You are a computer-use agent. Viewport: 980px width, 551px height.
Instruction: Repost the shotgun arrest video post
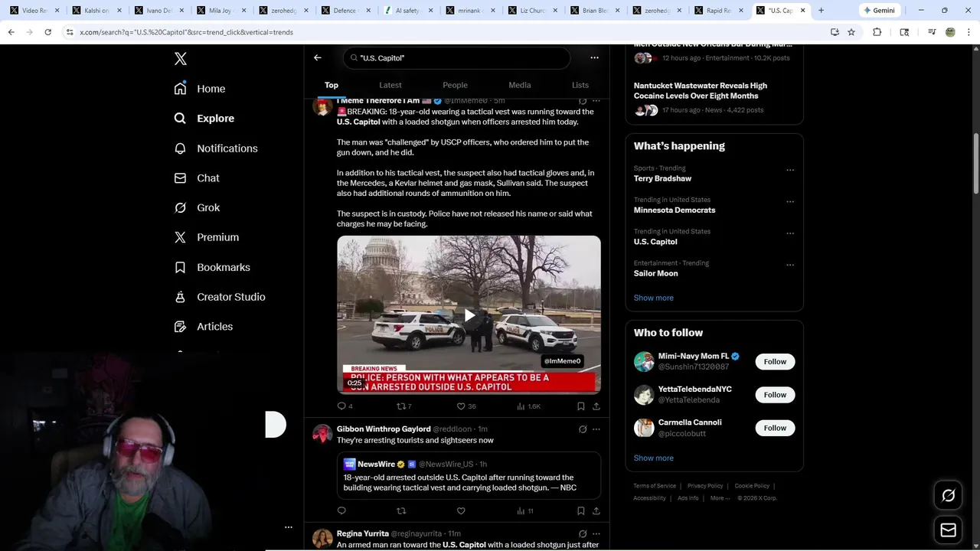click(x=404, y=406)
